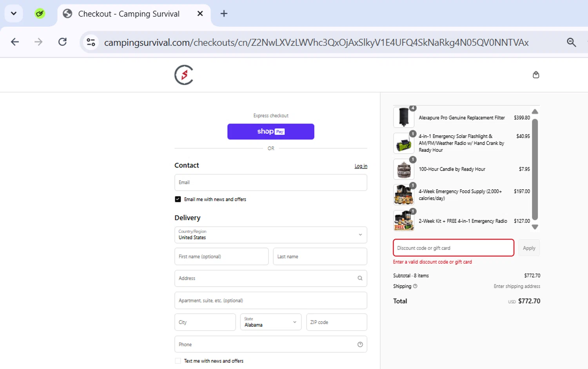Click the 100-Hour Candle by Ready Hour name
The height and width of the screenshot is (369, 588).
pyautogui.click(x=452, y=169)
